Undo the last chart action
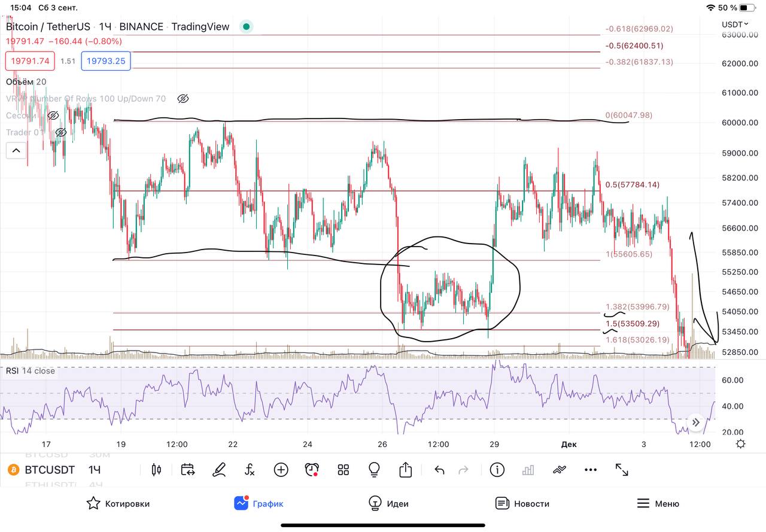766x532 pixels. click(x=439, y=470)
